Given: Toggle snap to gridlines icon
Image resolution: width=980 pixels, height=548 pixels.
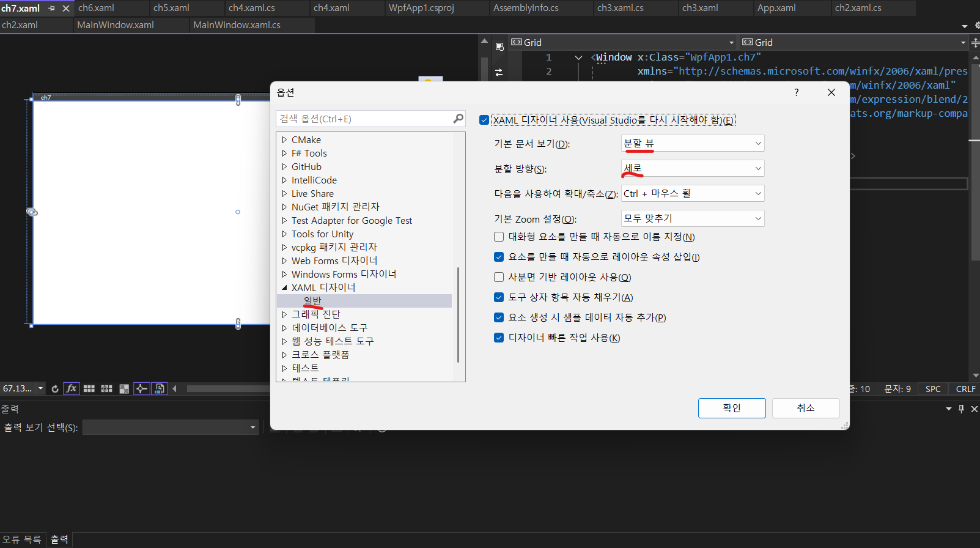Looking at the screenshot, I should click(x=106, y=389).
